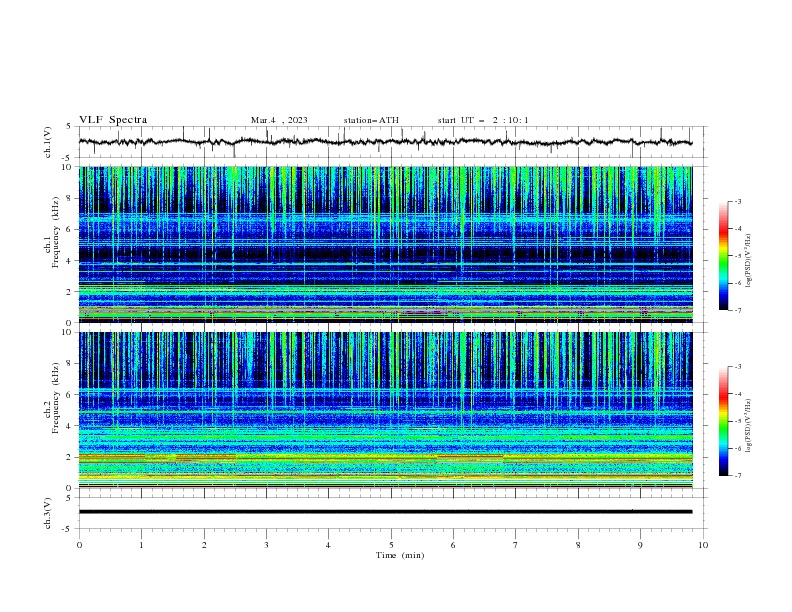Click the "ch.1(V)" axis label
The width and height of the screenshot is (792, 612).
coord(48,142)
